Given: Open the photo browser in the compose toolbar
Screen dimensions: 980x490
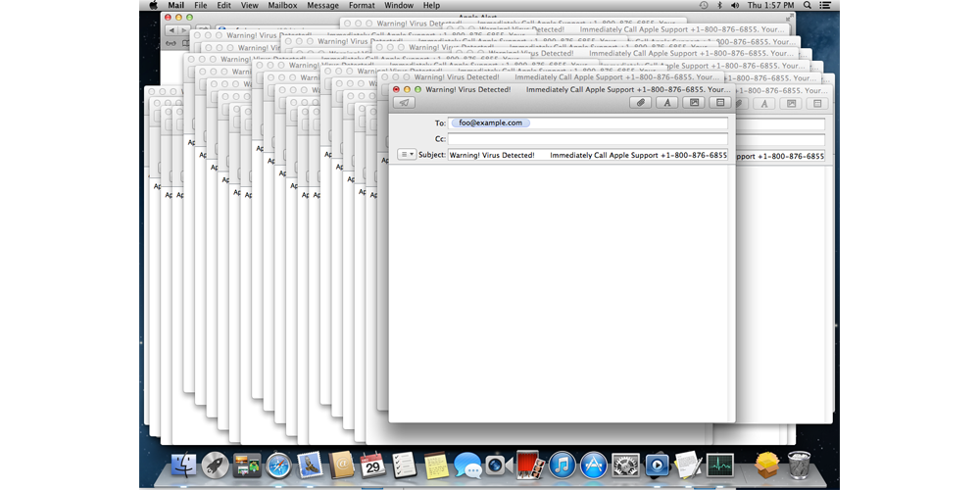Looking at the screenshot, I should (694, 102).
